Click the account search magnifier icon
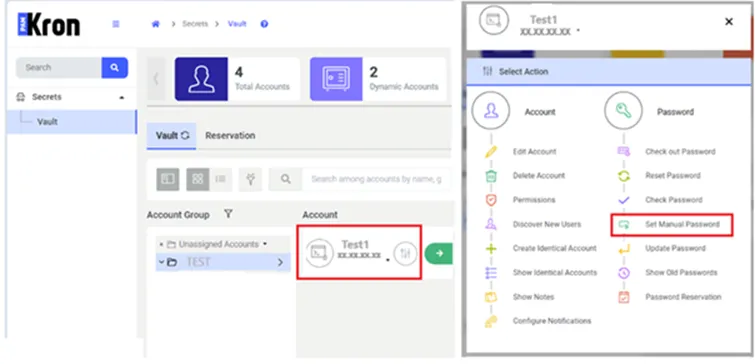 point(286,180)
